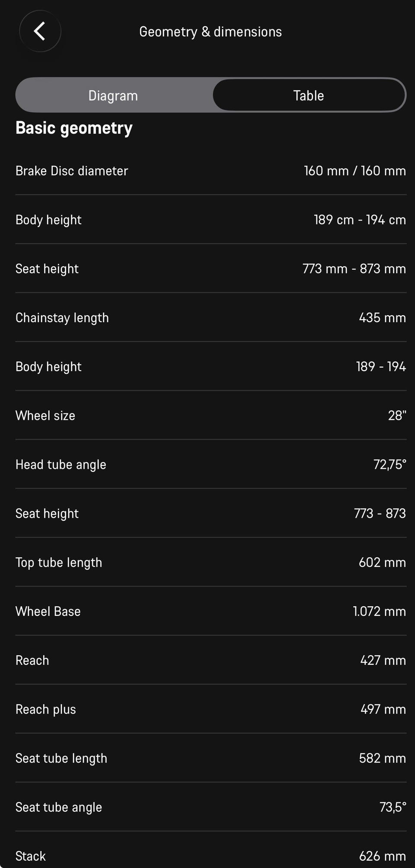Tap the 773 mm - 873 mm value
Screen dimensions: 415x868
point(354,269)
